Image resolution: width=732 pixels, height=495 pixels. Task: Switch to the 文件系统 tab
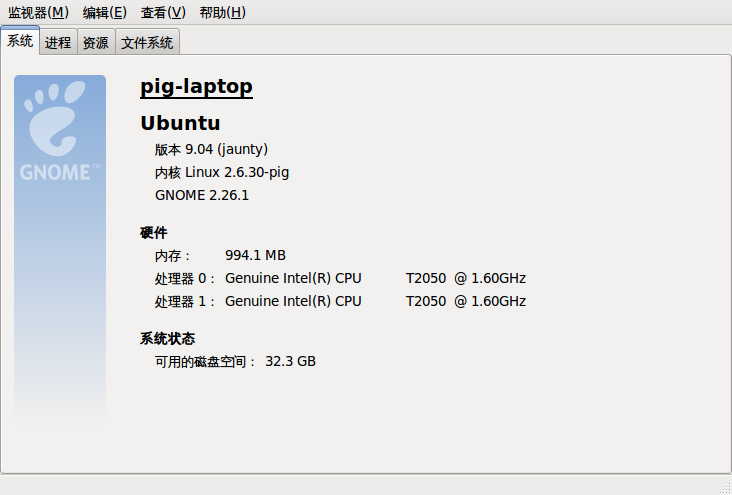click(x=147, y=42)
